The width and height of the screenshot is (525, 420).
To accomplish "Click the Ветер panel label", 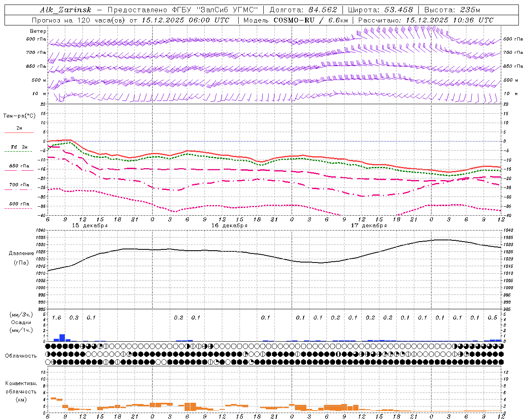I will 38,31.
